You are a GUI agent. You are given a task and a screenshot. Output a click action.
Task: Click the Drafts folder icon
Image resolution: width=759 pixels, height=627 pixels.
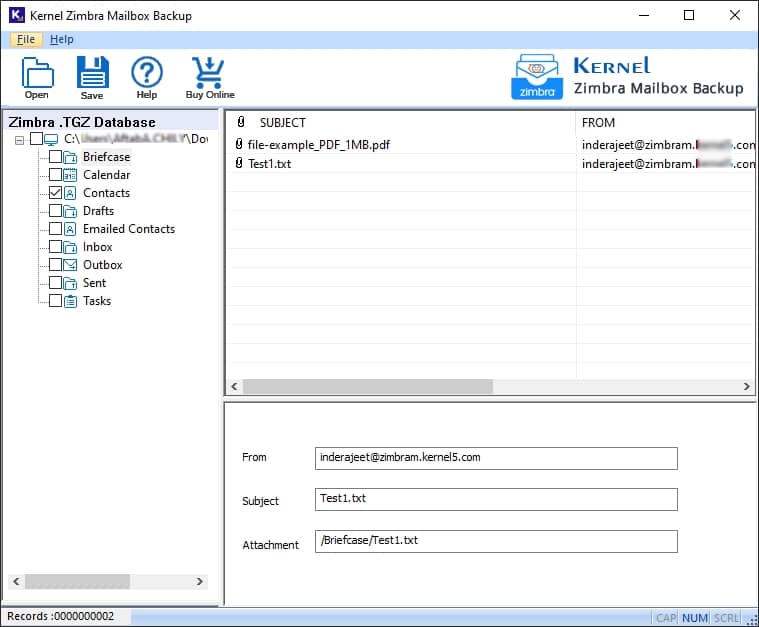pos(70,211)
